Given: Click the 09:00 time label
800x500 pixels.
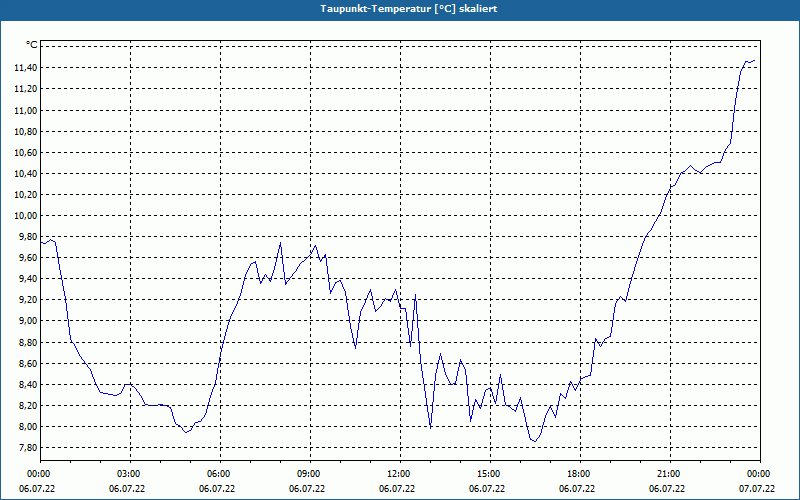Looking at the screenshot, I should [x=310, y=474].
